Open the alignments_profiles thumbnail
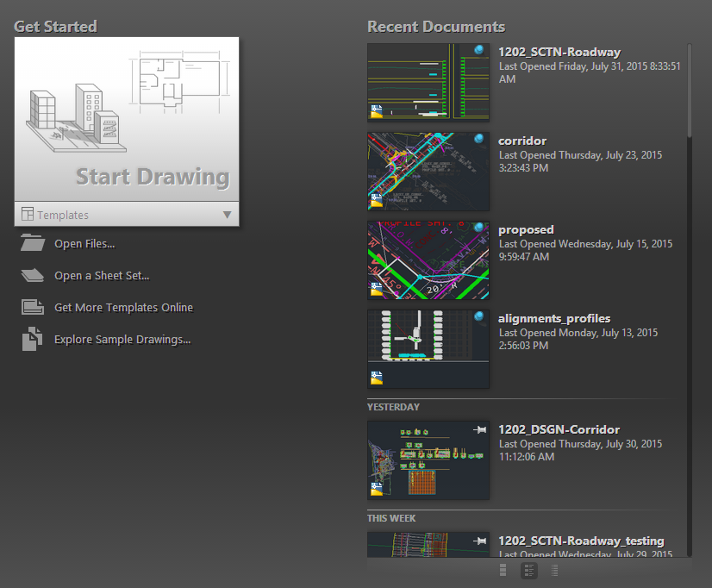 point(428,348)
